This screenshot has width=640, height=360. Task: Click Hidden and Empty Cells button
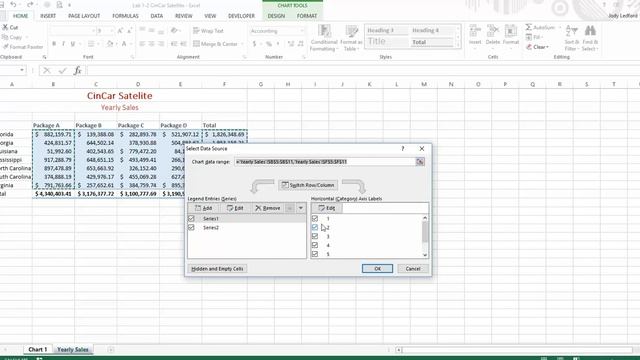click(217, 269)
